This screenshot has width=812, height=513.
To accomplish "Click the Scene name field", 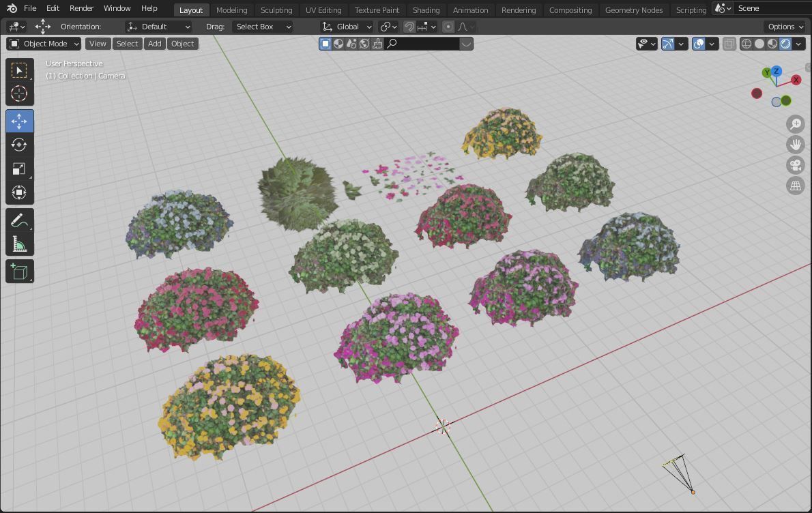I will [x=772, y=8].
